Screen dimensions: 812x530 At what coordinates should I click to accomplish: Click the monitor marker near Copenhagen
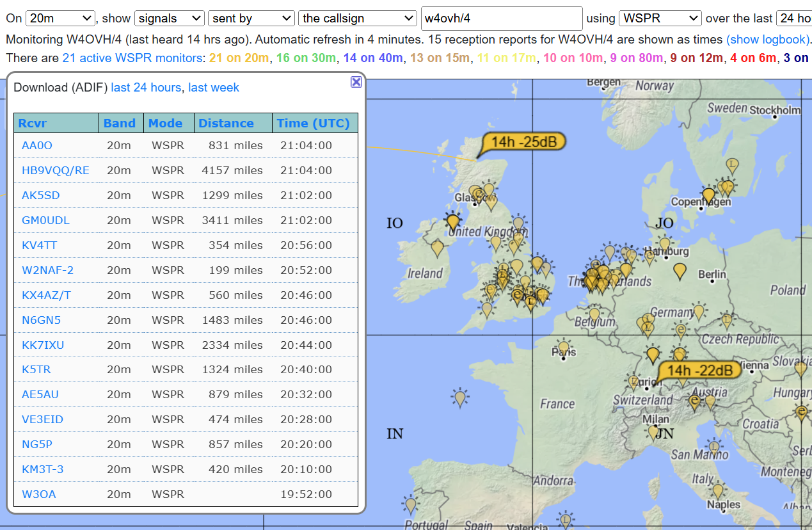[708, 195]
